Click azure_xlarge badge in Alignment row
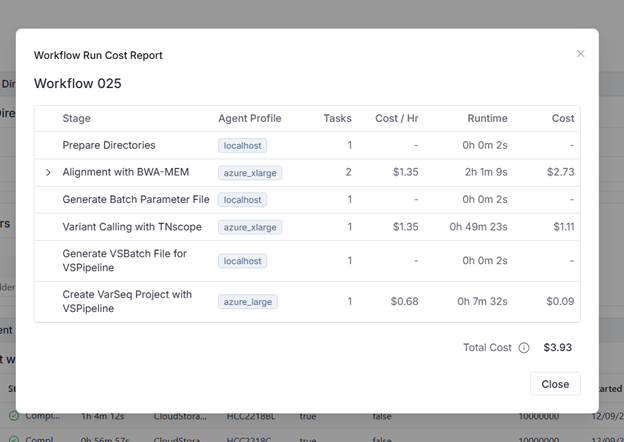The image size is (624, 442). (250, 173)
